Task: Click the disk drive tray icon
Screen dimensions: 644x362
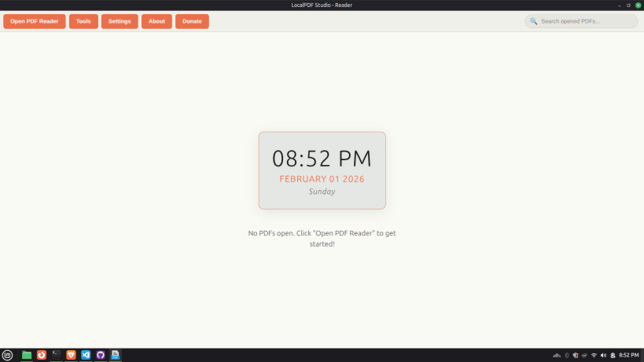Action: [x=584, y=356]
